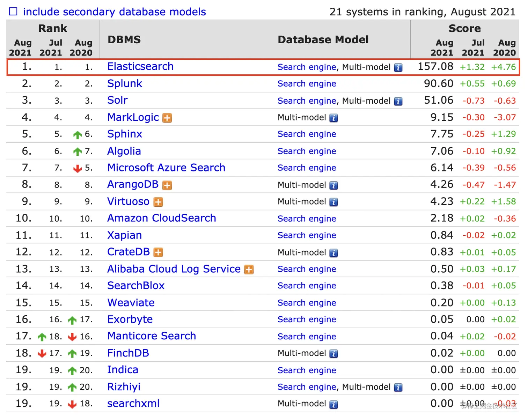The image size is (528, 420).
Task: Click the green up arrow in Rizhiyi row
Action: tap(72, 388)
